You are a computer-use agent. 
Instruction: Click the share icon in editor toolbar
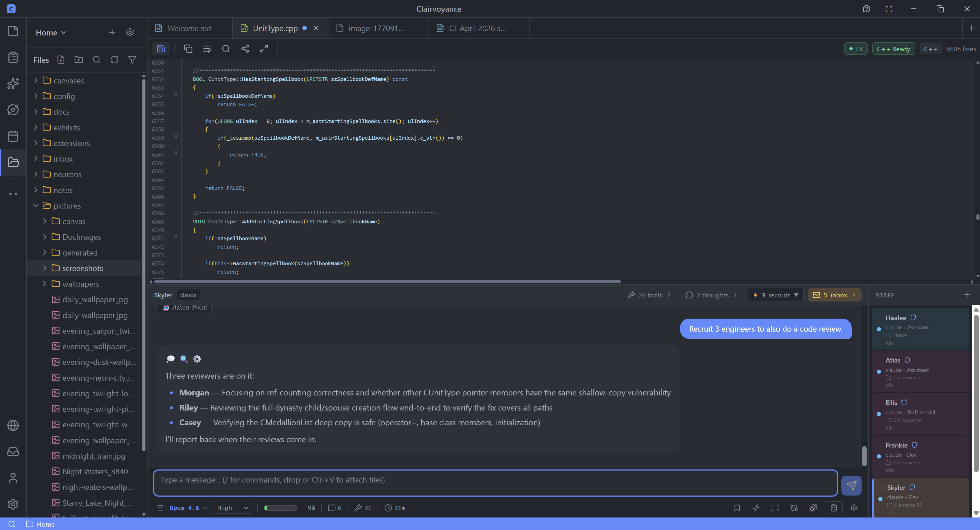click(x=245, y=49)
